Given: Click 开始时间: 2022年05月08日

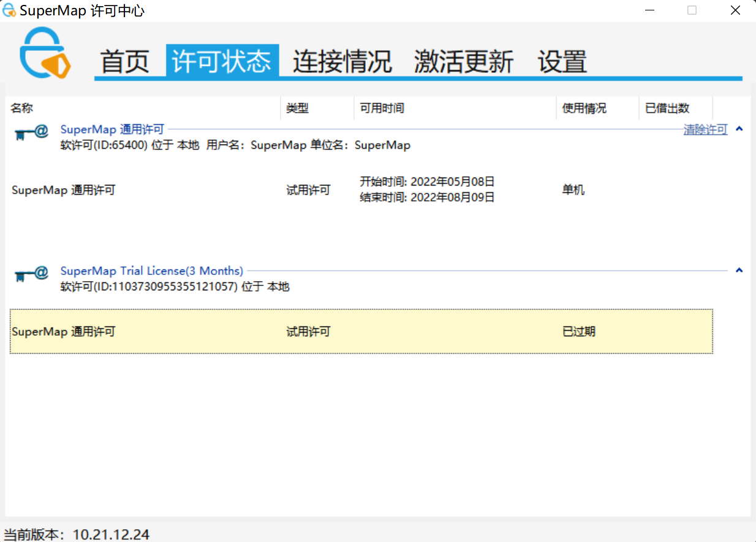Looking at the screenshot, I should click(427, 181).
